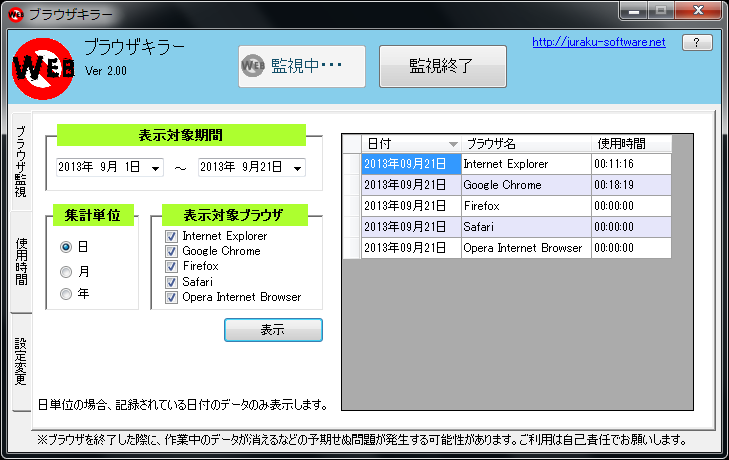Click the large red no-WEB logo
Image resolution: width=729 pixels, height=460 pixels.
(x=43, y=68)
